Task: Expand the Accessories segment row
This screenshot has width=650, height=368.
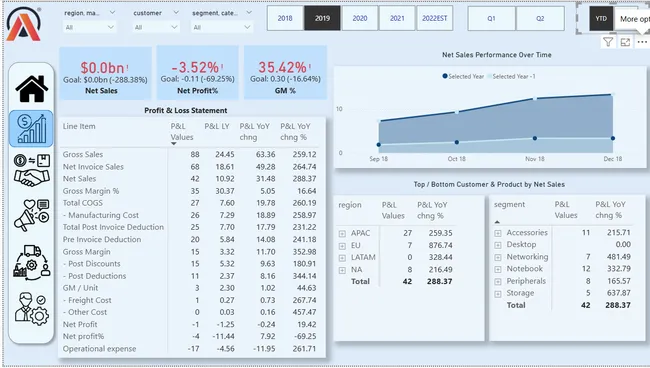Action: [498, 233]
